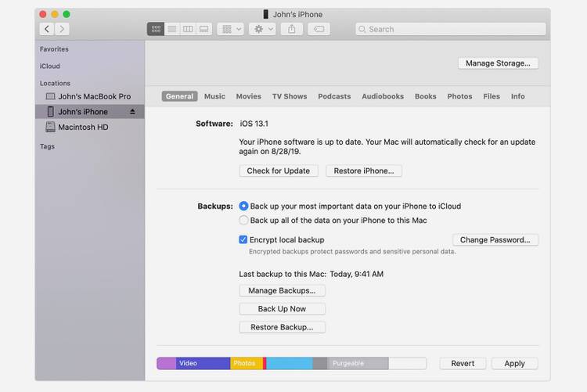Toggle Encrypt local backup checkbox
The height and width of the screenshot is (392, 587).
tap(243, 239)
